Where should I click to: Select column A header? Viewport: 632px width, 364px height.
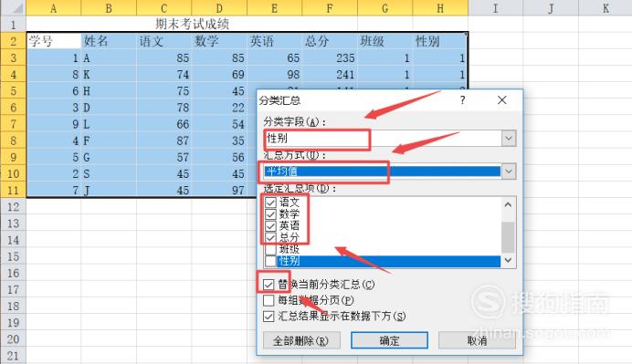tap(54, 8)
